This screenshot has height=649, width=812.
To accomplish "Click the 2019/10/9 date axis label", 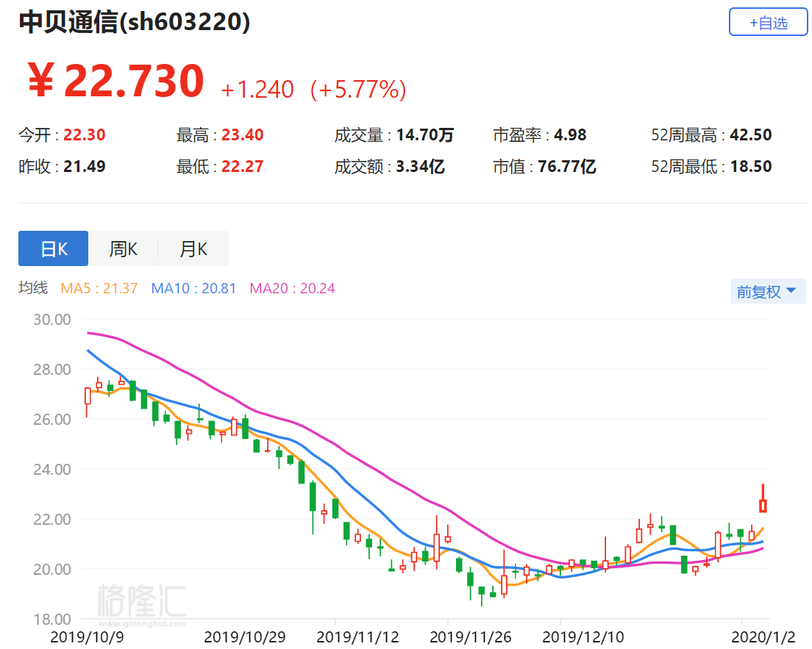I will 87,637.
